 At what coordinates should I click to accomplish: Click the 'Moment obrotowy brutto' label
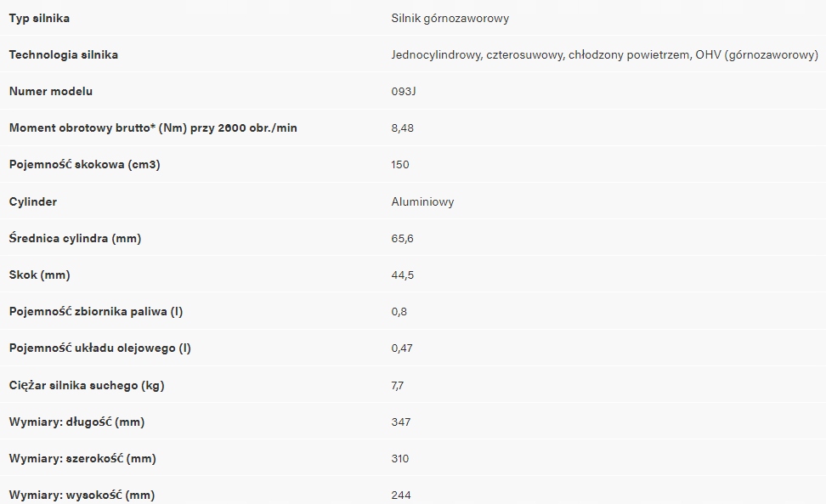coord(153,127)
